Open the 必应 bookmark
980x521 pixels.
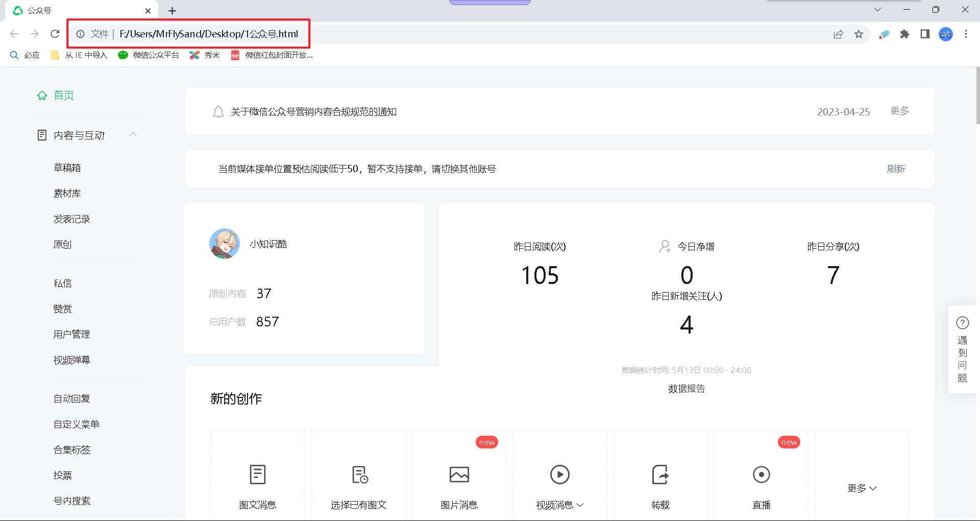(x=25, y=55)
